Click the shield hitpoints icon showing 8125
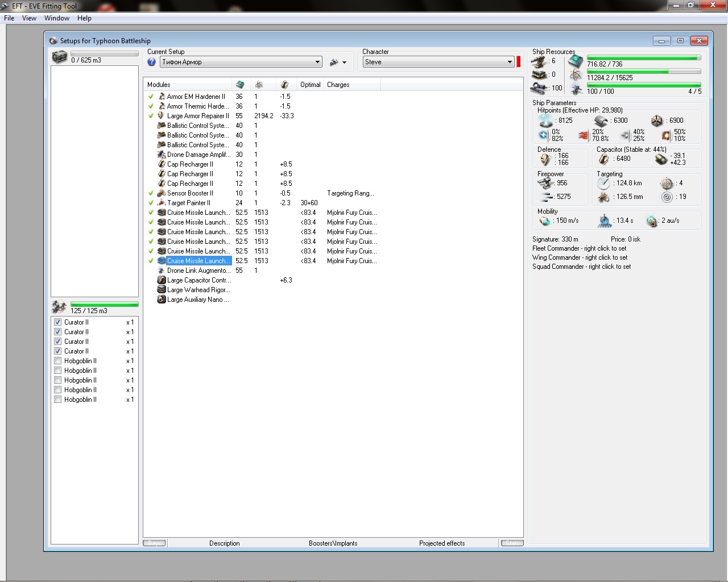The image size is (728, 582). 546,120
